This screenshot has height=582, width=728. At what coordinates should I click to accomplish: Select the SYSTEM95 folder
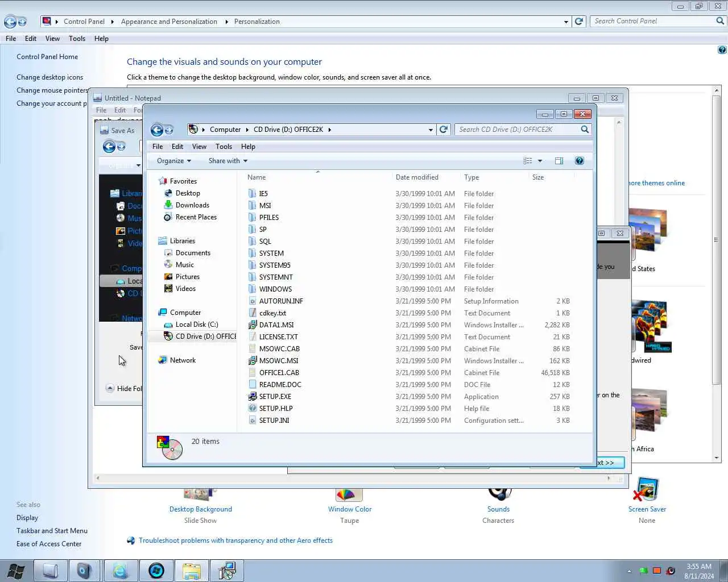point(275,265)
